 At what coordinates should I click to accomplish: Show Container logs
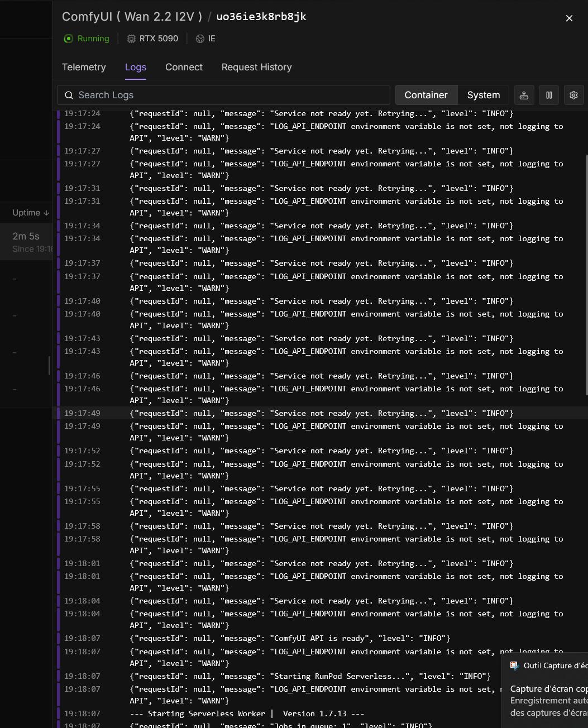(426, 95)
